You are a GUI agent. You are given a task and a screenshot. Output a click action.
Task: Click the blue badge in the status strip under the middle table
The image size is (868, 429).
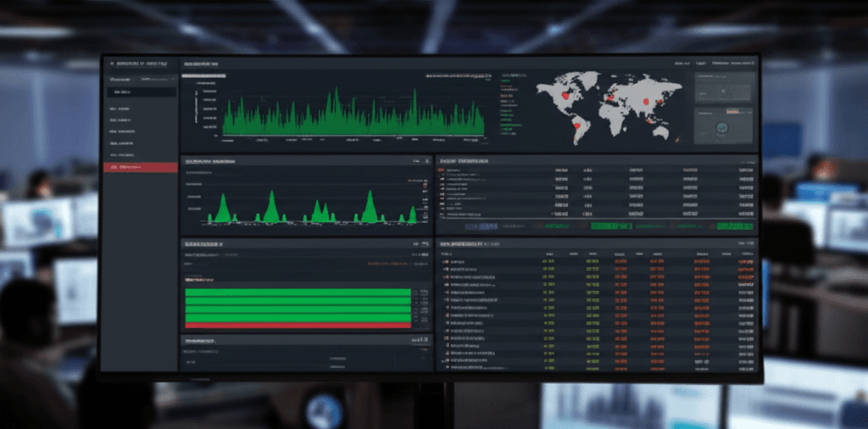point(481,226)
